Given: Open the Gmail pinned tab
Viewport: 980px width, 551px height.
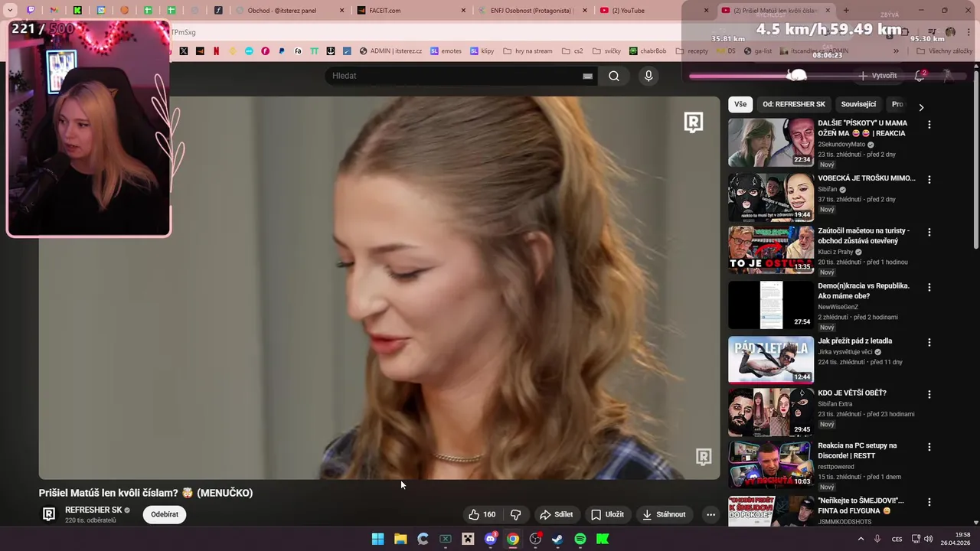Looking at the screenshot, I should click(54, 11).
